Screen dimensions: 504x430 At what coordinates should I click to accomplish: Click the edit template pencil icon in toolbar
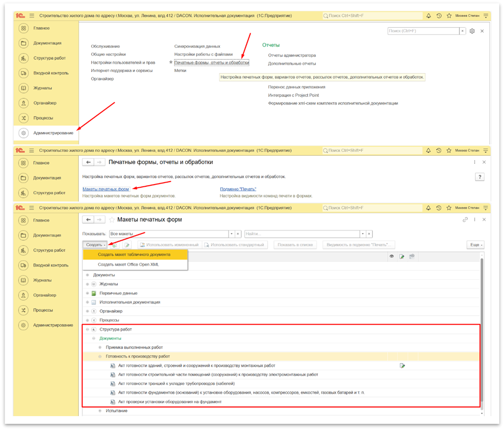(x=127, y=245)
